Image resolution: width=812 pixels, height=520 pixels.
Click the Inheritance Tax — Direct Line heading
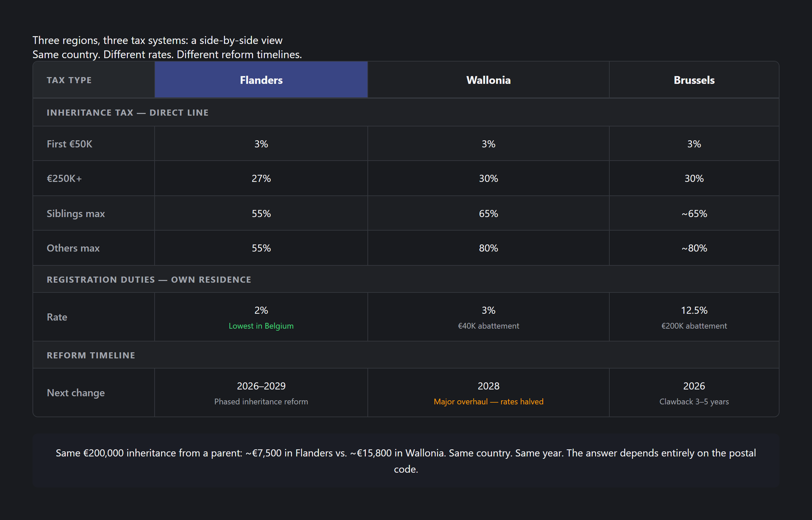coord(128,113)
